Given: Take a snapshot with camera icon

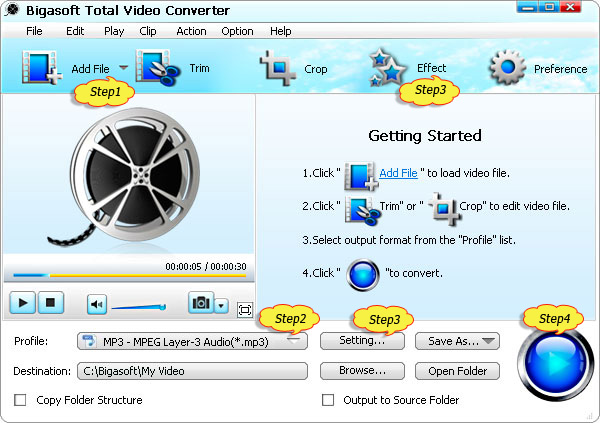Looking at the screenshot, I should coord(201,303).
